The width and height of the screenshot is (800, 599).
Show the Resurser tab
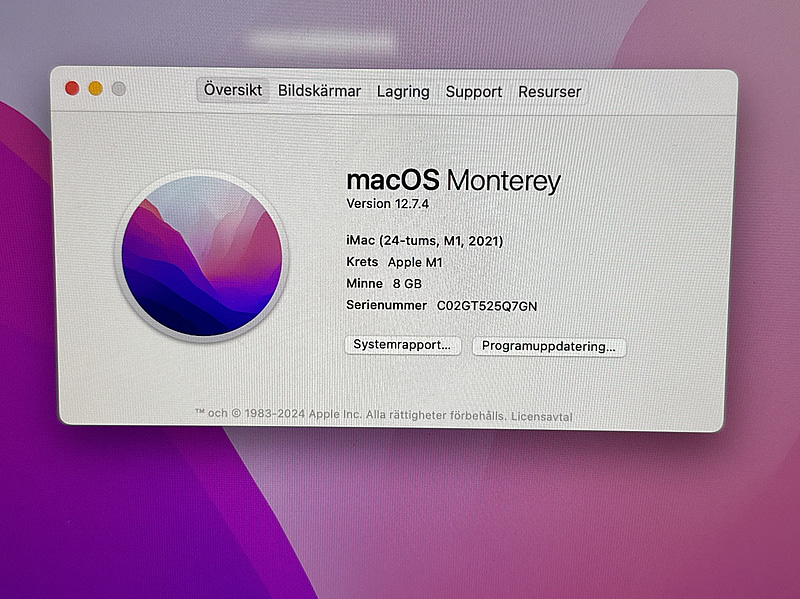coord(549,92)
